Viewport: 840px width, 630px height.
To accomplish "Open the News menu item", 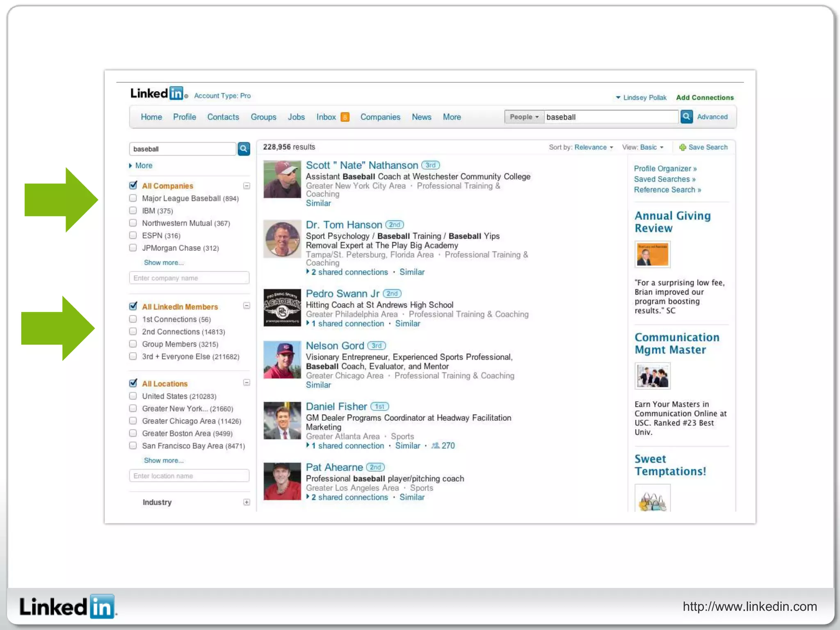I will (x=422, y=117).
